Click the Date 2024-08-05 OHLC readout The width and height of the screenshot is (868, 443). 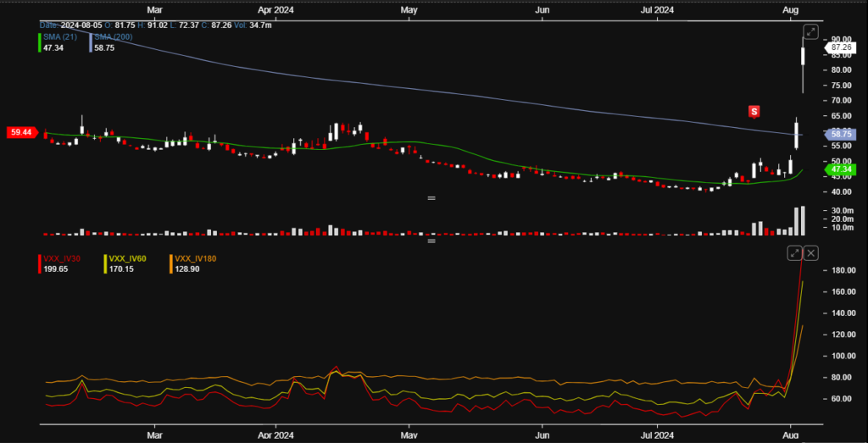point(155,25)
